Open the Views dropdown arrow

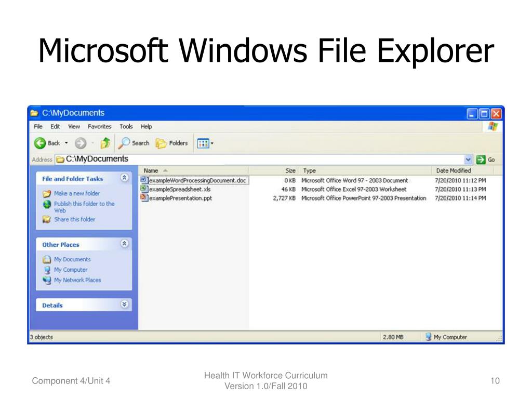point(212,143)
